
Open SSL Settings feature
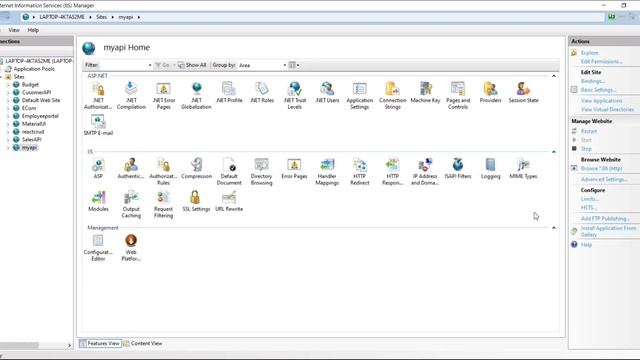tap(196, 201)
